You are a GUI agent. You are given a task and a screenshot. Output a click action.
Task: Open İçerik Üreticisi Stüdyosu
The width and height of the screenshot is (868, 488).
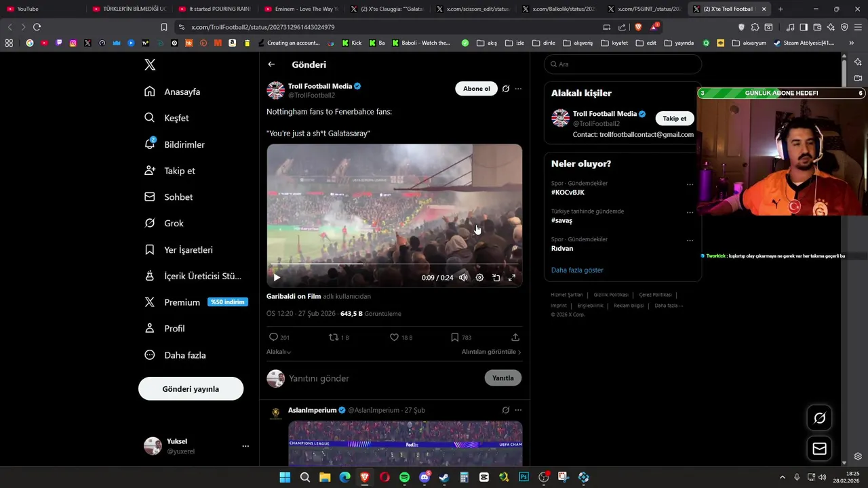pyautogui.click(x=193, y=276)
